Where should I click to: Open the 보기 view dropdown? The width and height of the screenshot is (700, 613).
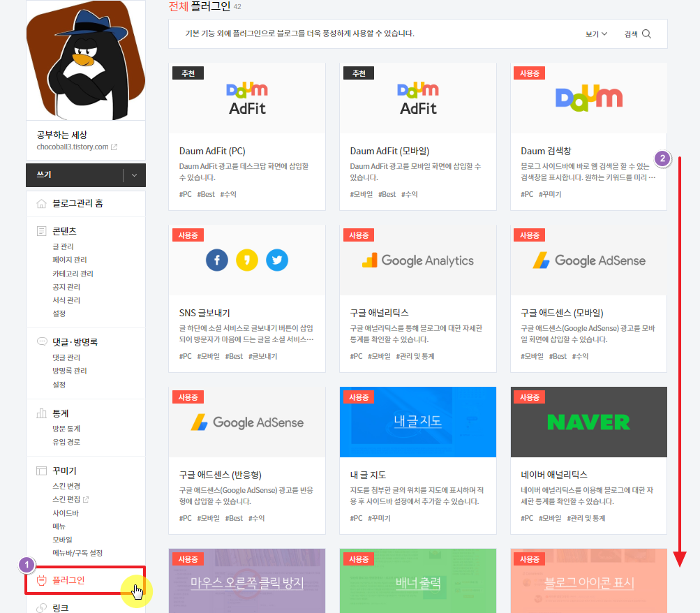point(596,34)
